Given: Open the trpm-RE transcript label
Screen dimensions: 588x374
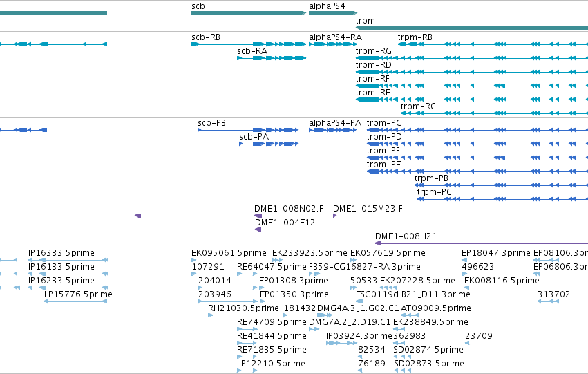Looking at the screenshot, I should tap(373, 93).
